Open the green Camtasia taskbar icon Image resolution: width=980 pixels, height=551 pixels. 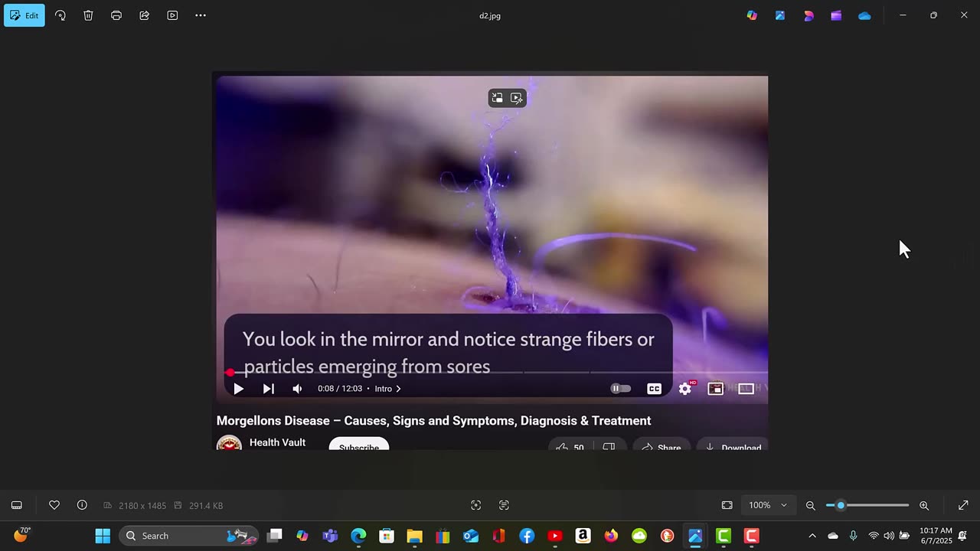[724, 536]
